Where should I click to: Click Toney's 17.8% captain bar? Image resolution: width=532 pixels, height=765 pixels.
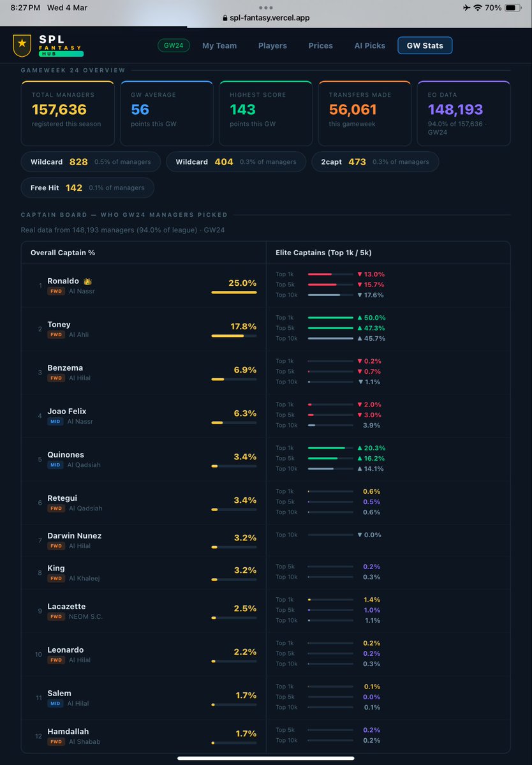pyautogui.click(x=234, y=336)
